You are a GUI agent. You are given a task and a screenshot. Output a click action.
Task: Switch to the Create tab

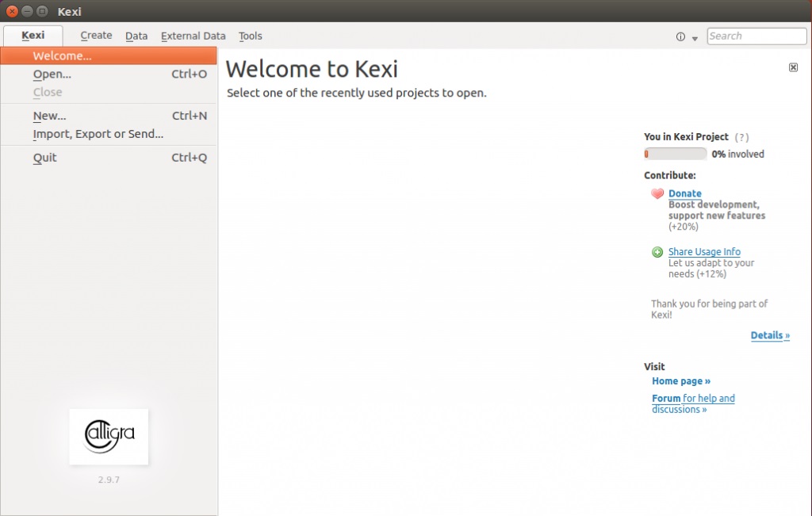point(96,36)
